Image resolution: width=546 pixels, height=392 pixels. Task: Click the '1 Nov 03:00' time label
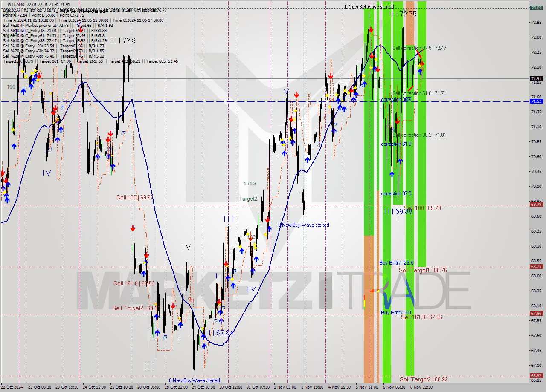click(285, 387)
